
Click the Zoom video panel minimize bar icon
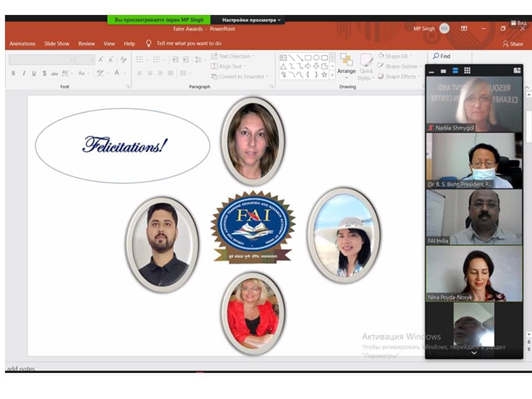click(432, 71)
